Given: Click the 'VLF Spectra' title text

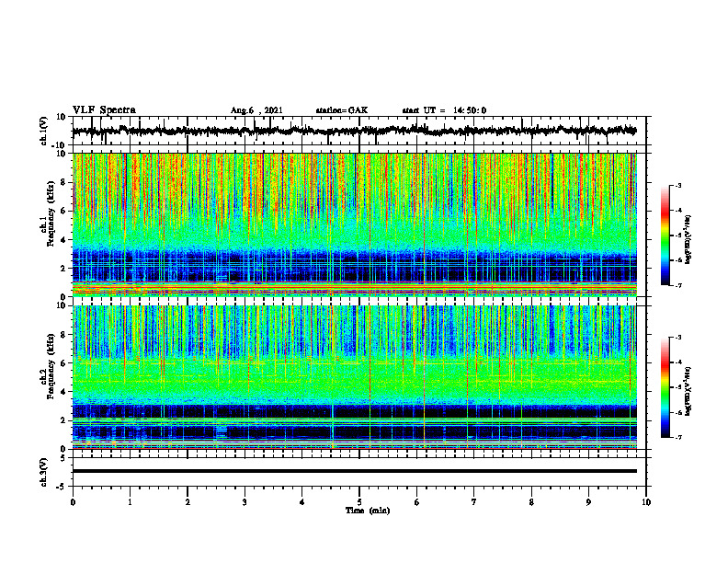Looking at the screenshot, I should tap(104, 110).
